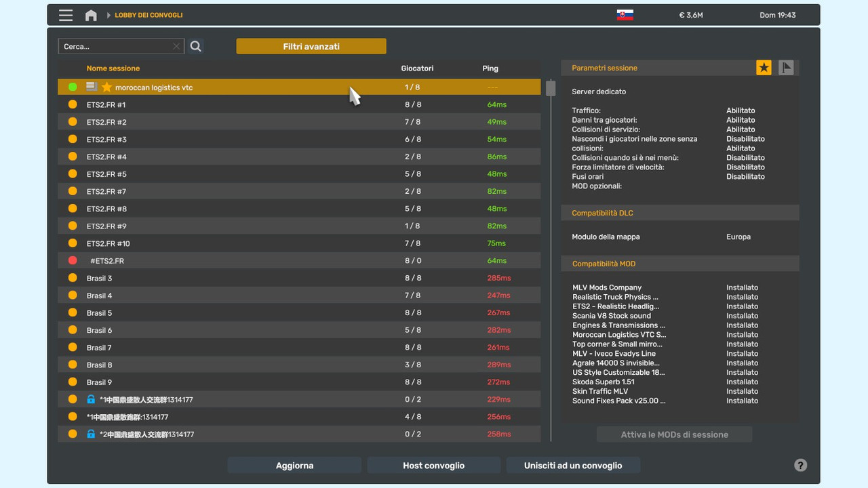The width and height of the screenshot is (868, 488).
Task: Go to home screen via house icon
Action: (x=91, y=15)
